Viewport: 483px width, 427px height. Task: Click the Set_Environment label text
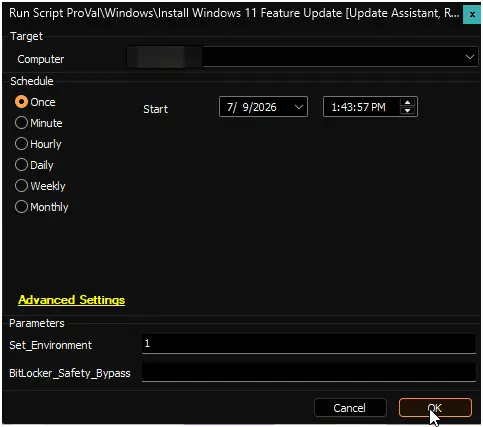pyautogui.click(x=50, y=345)
